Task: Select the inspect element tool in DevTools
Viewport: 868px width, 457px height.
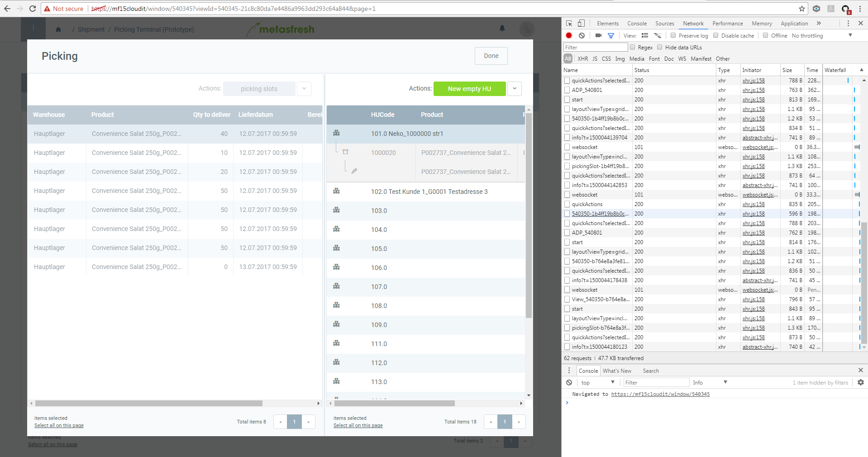Action: pyautogui.click(x=568, y=23)
